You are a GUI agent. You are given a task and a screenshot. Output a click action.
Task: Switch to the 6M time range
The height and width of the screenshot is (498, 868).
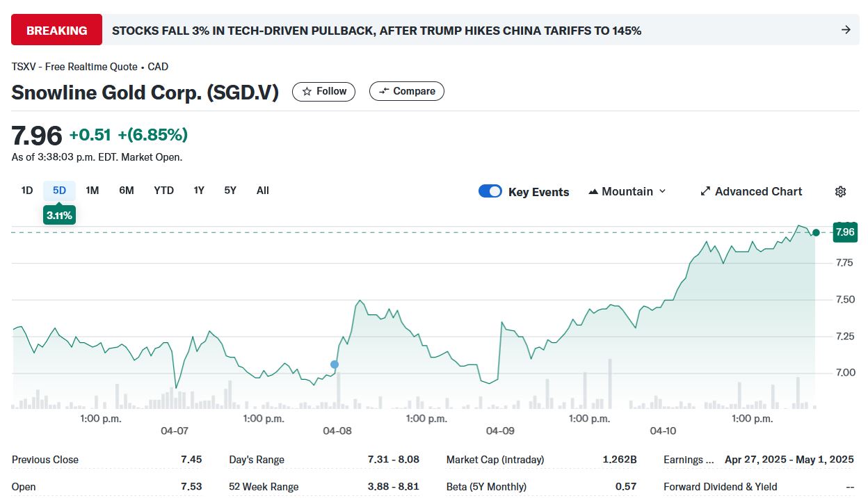127,191
